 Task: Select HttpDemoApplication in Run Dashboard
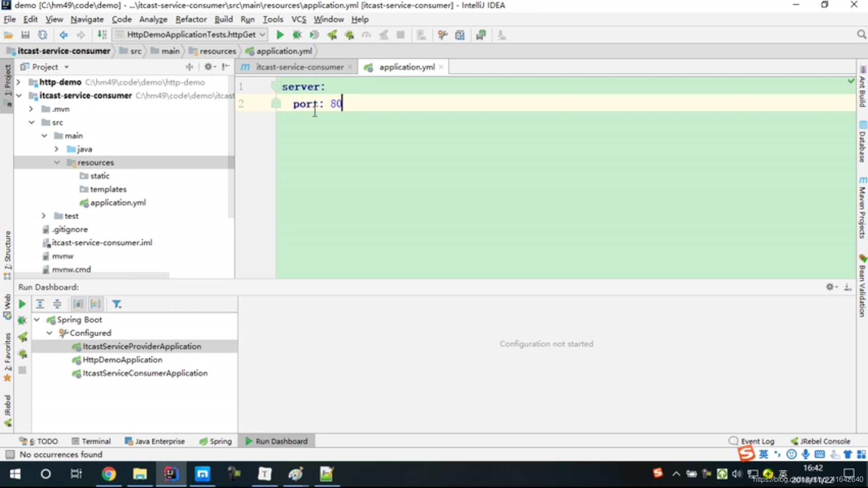click(x=122, y=360)
